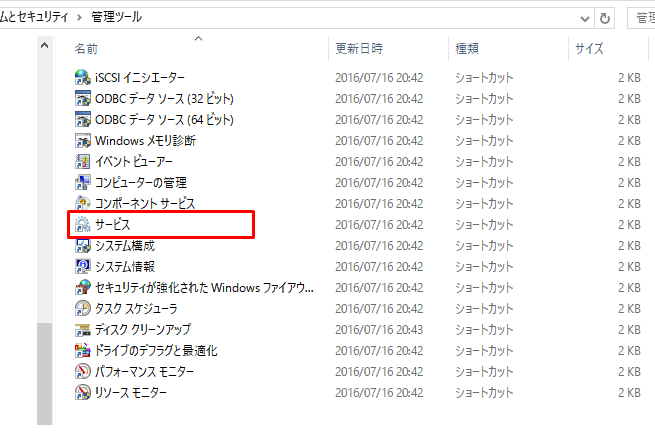Click the navigation pane scrollbar thumb
The height and width of the screenshot is (448, 655).
44,374
